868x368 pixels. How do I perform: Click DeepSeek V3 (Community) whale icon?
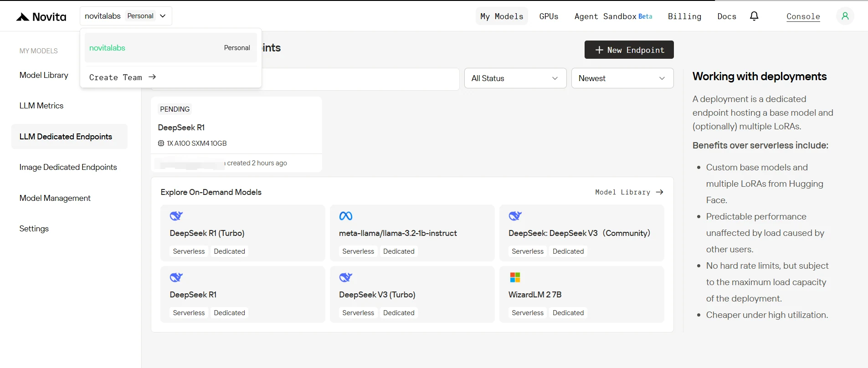[x=515, y=216]
